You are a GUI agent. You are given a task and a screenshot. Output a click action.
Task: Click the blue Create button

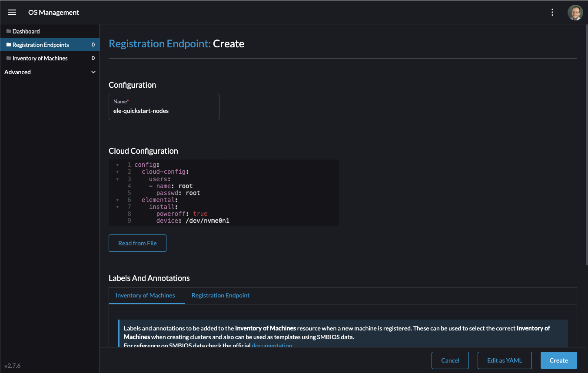(x=558, y=360)
